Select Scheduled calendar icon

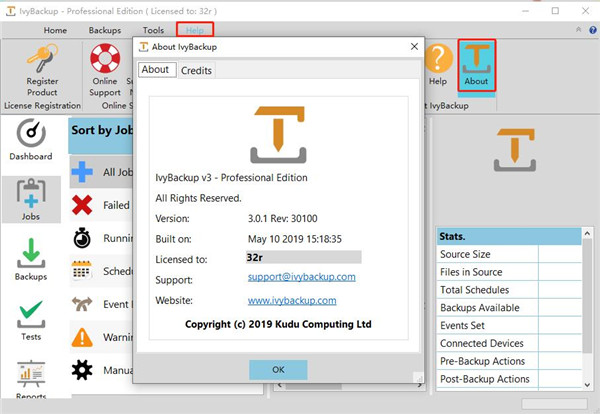(x=82, y=271)
